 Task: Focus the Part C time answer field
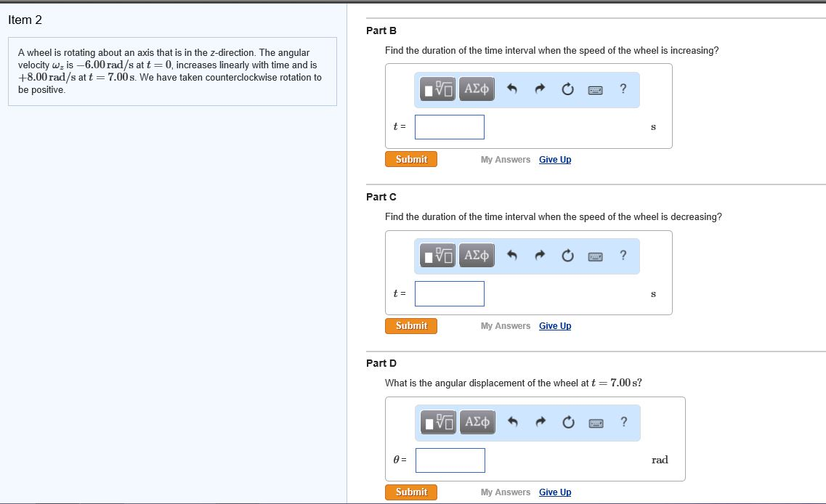click(450, 293)
